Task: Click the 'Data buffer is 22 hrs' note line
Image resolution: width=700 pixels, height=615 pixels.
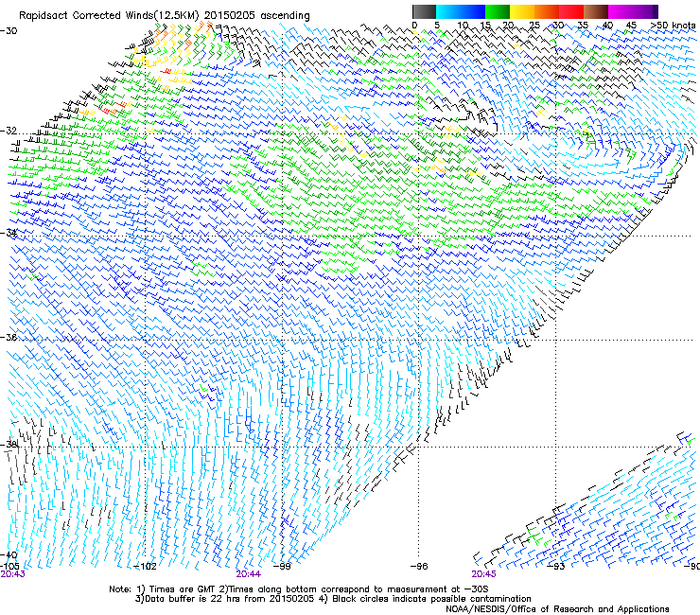Action: (x=333, y=599)
